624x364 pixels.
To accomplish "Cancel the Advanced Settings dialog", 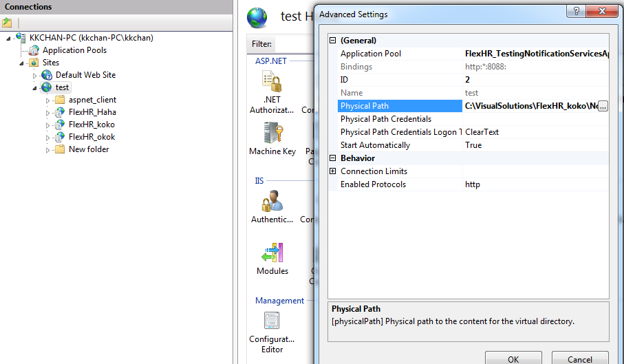I will pyautogui.click(x=580, y=358).
